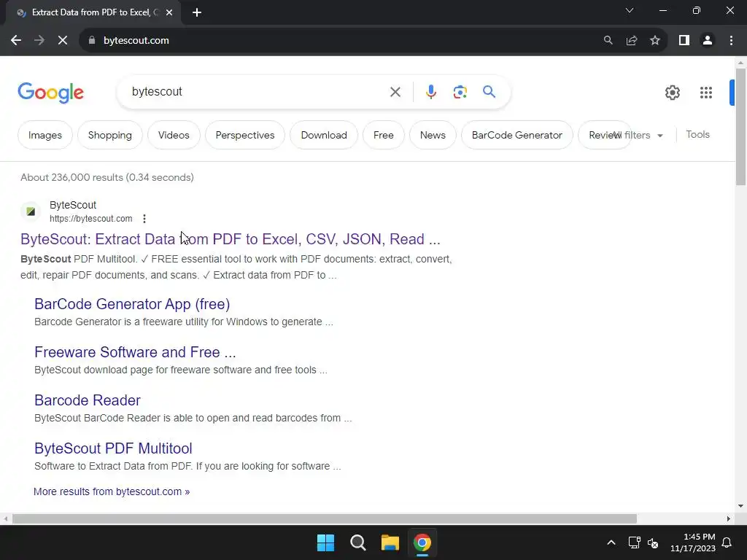
Task: Launch File Explorer from the taskbar
Action: 390,542
